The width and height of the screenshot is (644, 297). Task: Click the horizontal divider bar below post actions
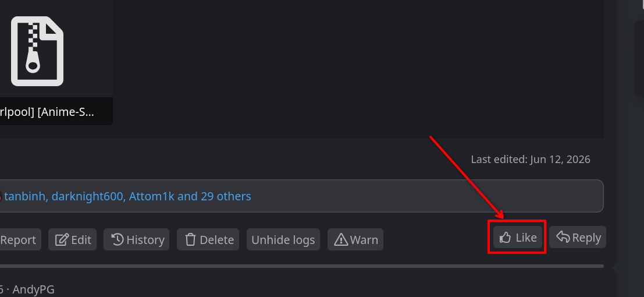[302, 266]
